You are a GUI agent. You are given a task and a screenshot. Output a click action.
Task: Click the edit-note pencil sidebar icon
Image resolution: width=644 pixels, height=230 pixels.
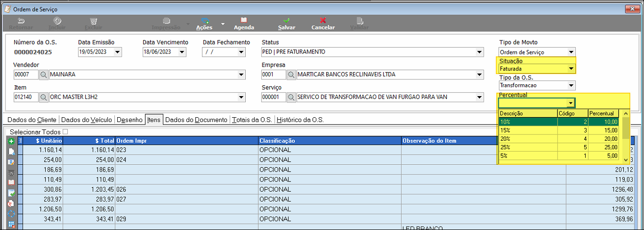pos(12,162)
